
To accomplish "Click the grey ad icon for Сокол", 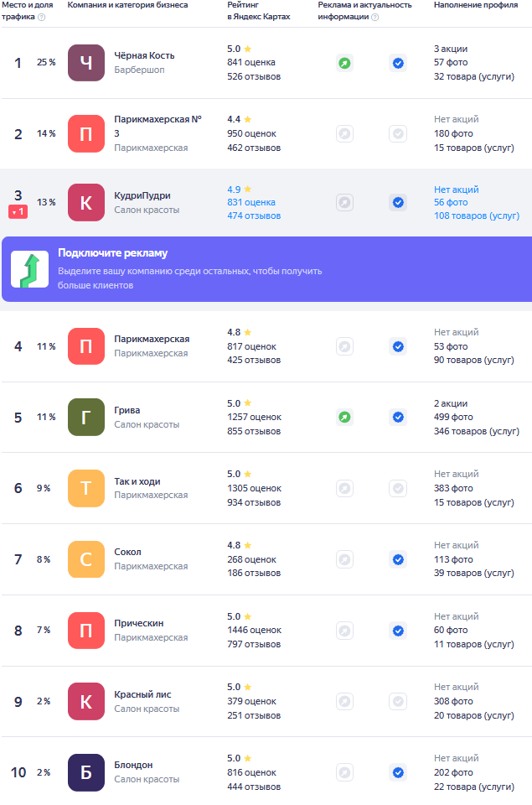I will (x=344, y=559).
